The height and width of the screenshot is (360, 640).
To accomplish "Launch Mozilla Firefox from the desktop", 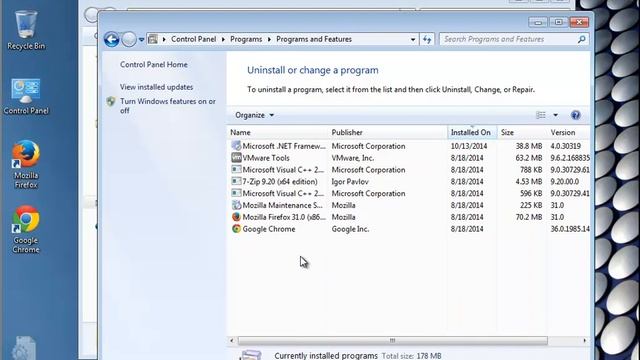I will 26,164.
